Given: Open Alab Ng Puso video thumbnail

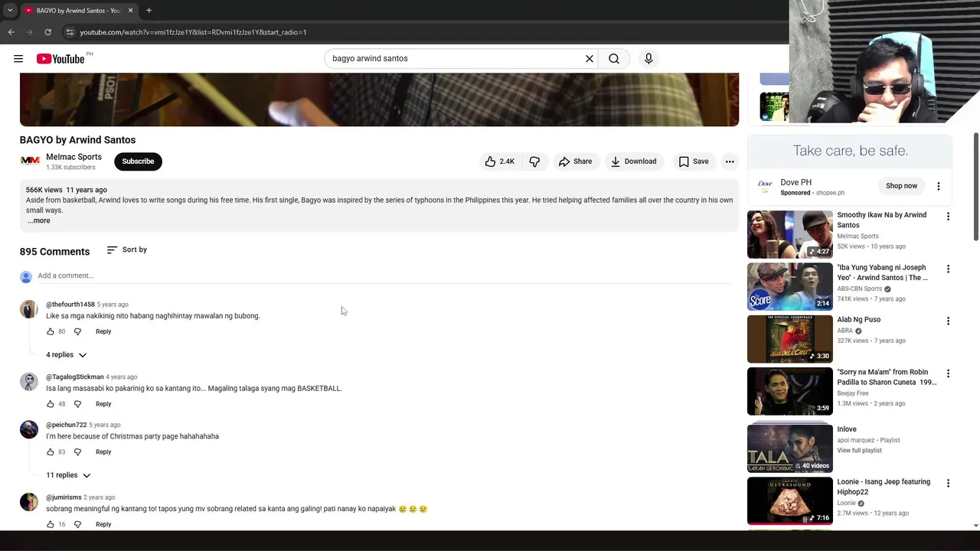Looking at the screenshot, I should (789, 339).
